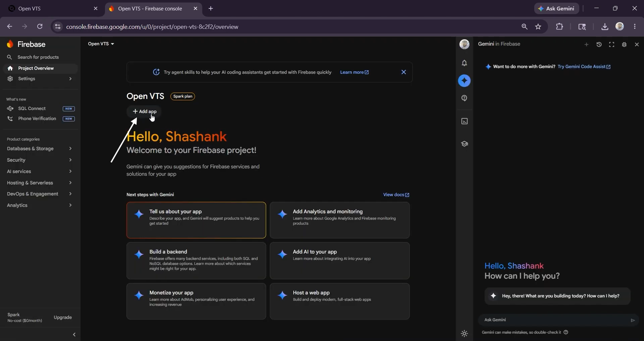This screenshot has height=341, width=644.
Task: Expand DevOps & Engagement category
Action: pyautogui.click(x=40, y=194)
